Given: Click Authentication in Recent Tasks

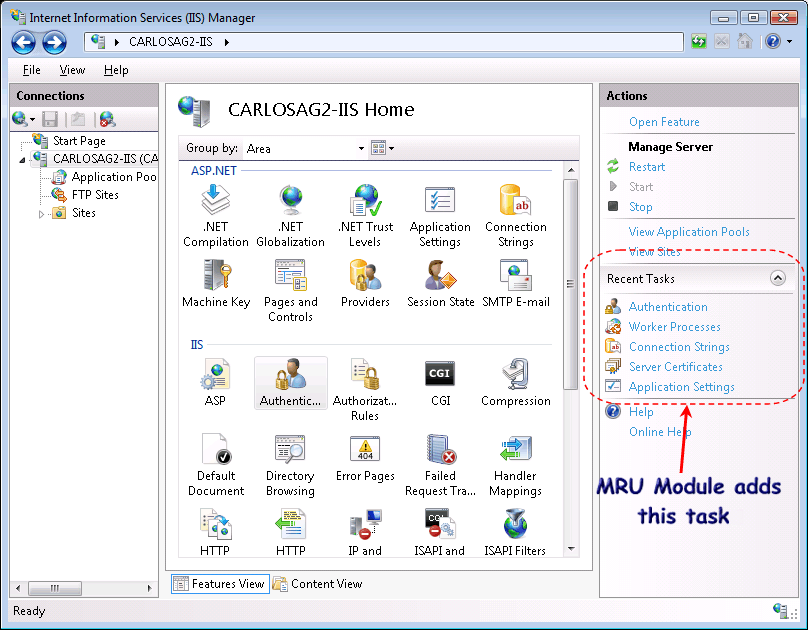Looking at the screenshot, I should [x=668, y=307].
